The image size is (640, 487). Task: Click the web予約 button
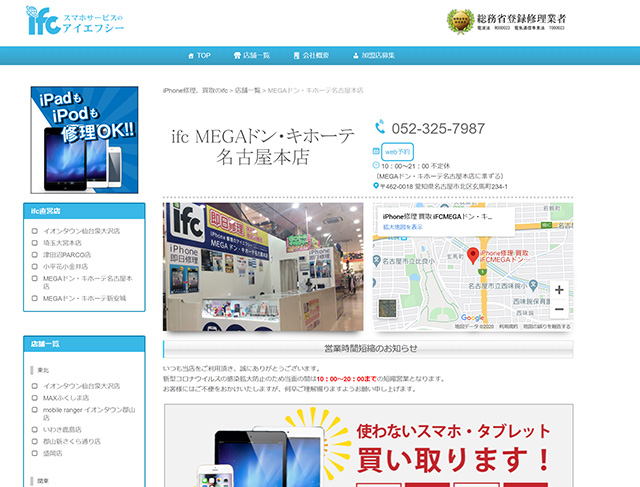click(397, 152)
